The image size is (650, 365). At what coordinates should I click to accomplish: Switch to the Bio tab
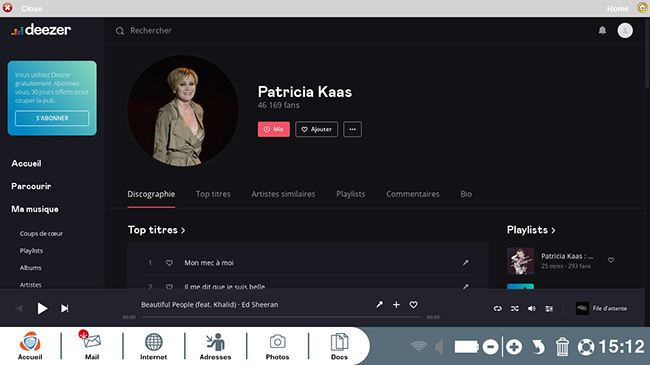point(466,194)
